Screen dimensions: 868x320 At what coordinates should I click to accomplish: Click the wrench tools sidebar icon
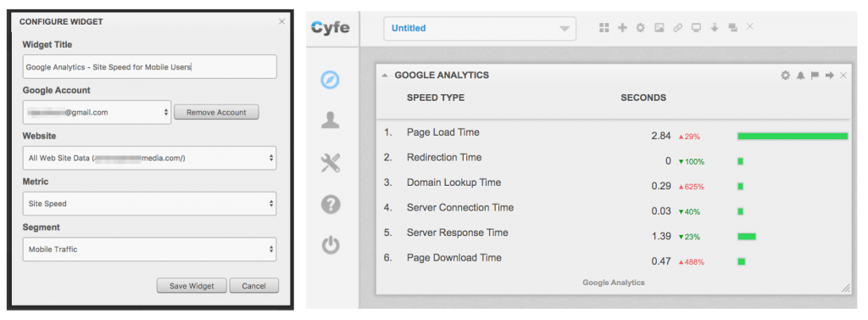331,163
